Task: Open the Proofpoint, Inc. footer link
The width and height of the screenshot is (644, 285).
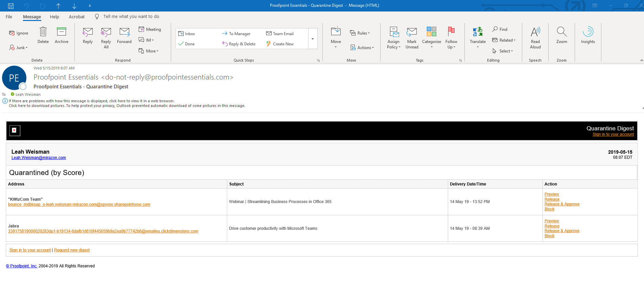Action: [x=22, y=266]
